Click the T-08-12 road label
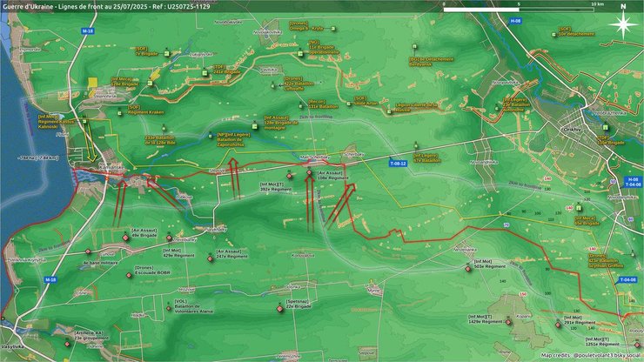This screenshot has width=644, height=362. click(x=399, y=163)
